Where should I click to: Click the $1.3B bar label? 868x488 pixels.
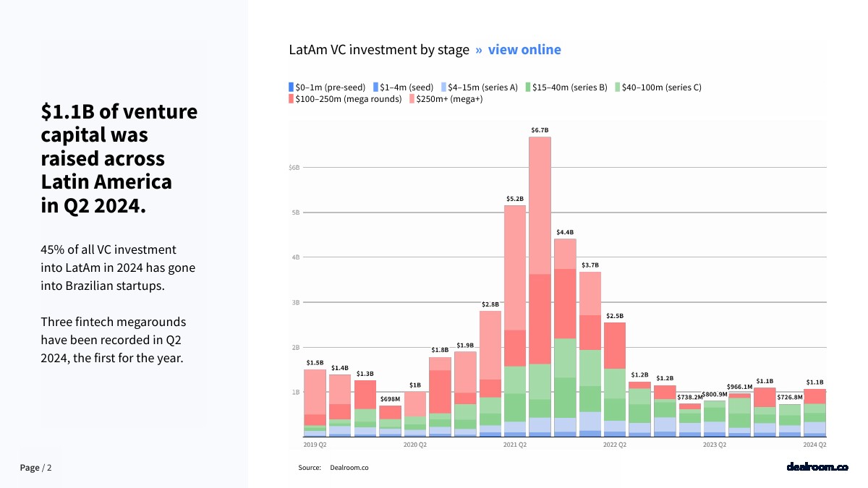click(365, 374)
